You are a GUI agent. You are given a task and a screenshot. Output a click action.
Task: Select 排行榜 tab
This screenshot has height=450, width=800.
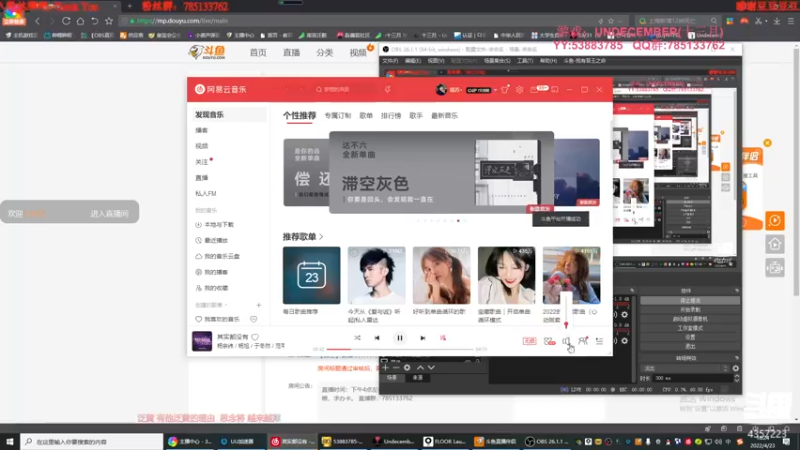[391, 116]
